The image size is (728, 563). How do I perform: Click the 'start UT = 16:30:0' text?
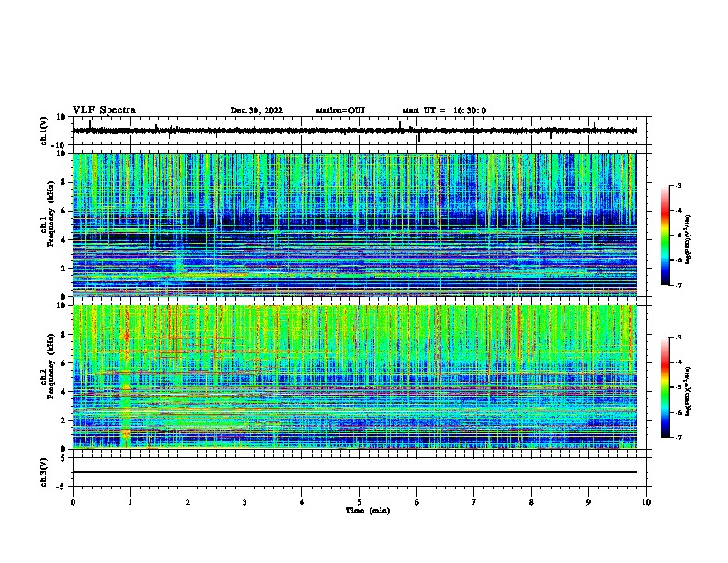pyautogui.click(x=444, y=110)
